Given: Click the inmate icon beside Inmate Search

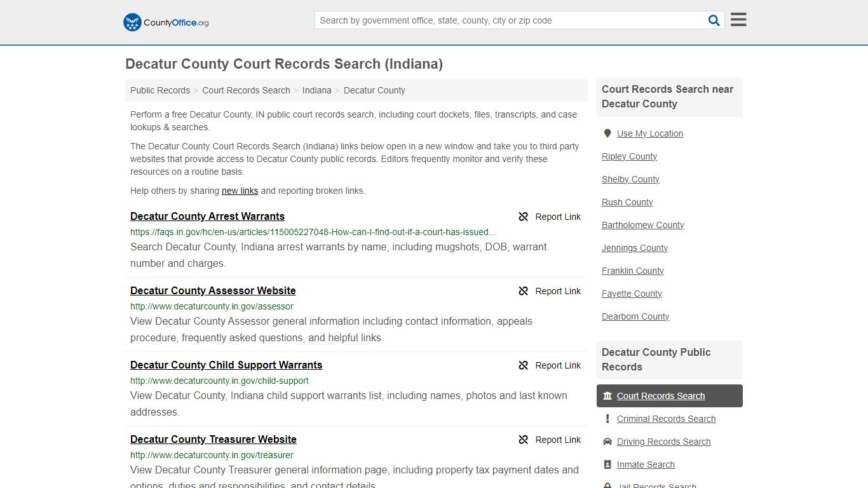Looking at the screenshot, I should (x=607, y=464).
